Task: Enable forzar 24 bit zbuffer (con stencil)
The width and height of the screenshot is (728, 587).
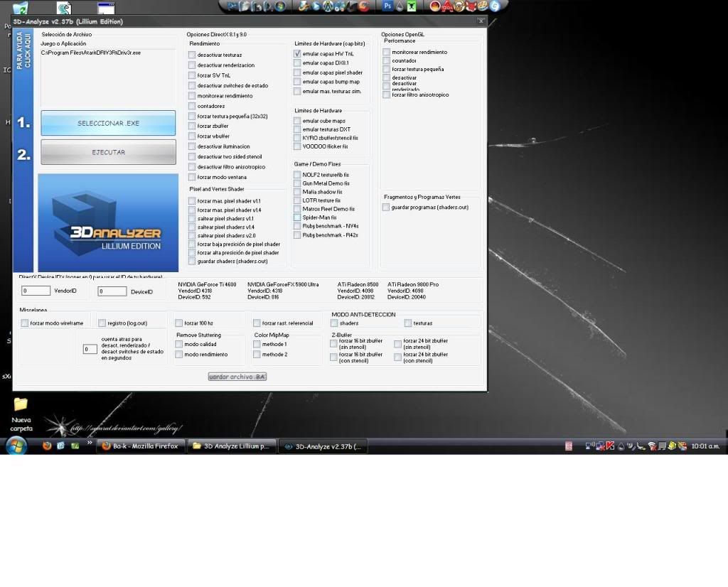Action: click(398, 357)
